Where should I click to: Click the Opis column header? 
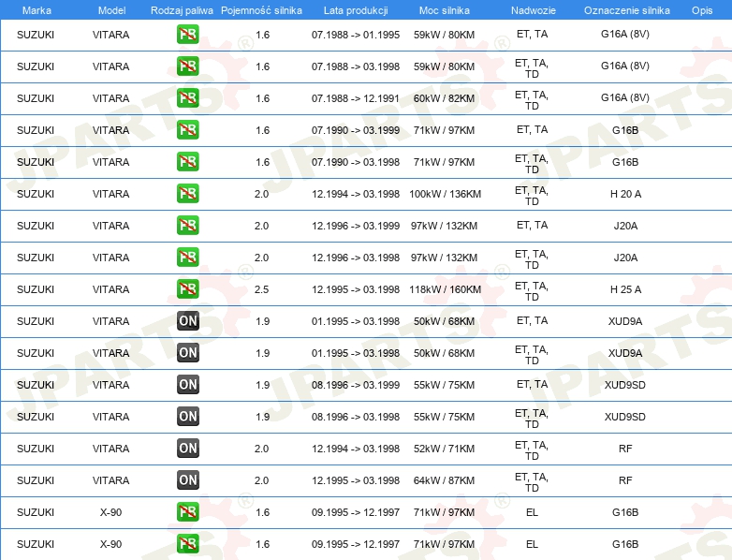[x=702, y=10]
